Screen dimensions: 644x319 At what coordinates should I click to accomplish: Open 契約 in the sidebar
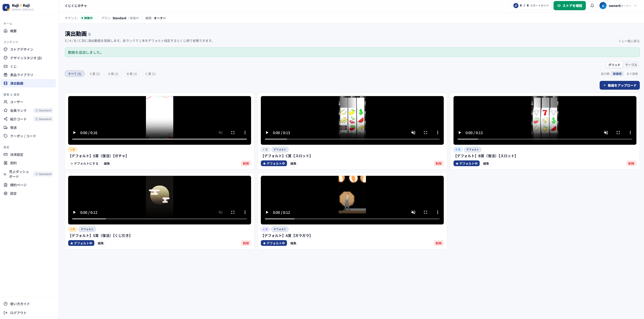pyautogui.click(x=28, y=163)
